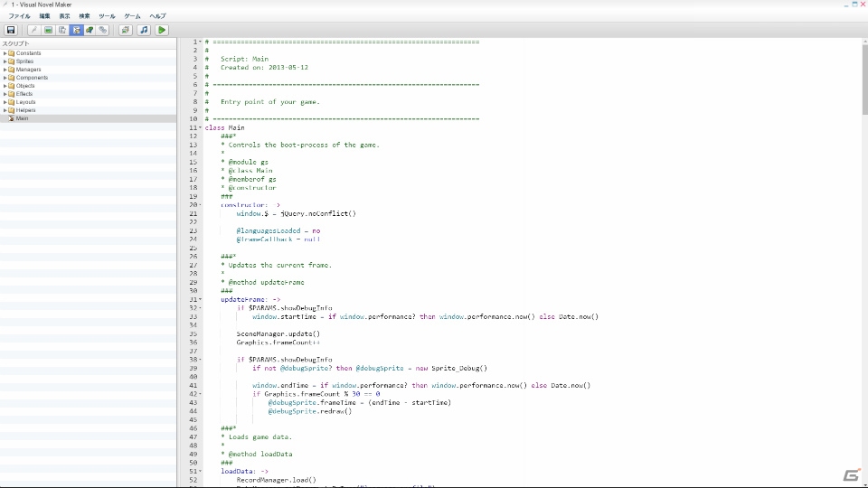Open the ヘルプ menu

(x=157, y=16)
